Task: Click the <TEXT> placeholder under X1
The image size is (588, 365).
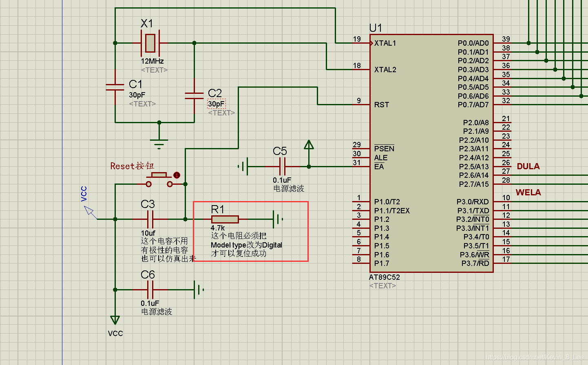Action: [154, 70]
